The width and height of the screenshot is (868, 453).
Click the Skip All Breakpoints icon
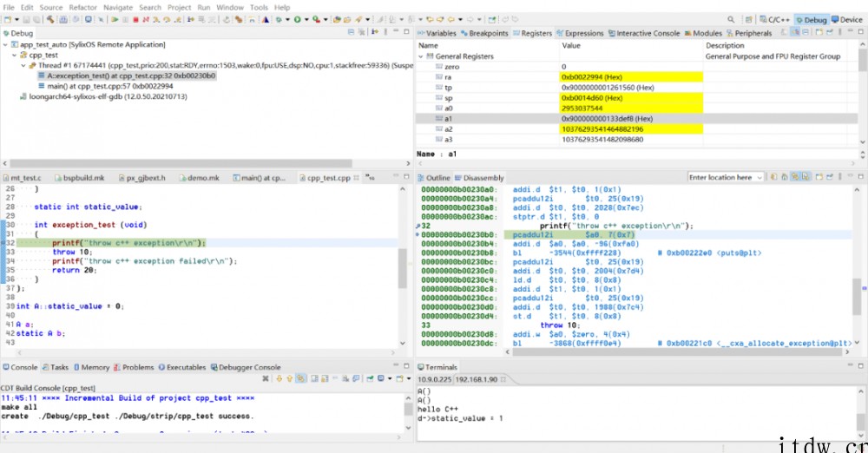coord(101,19)
